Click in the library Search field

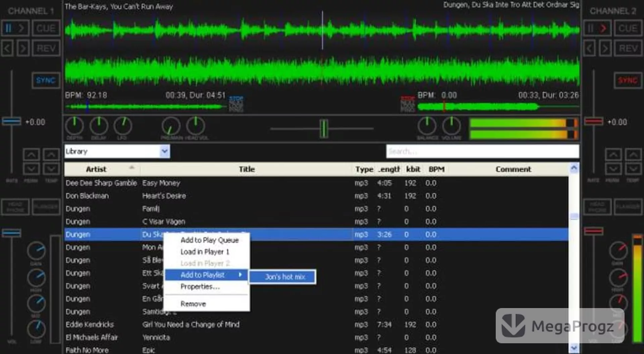[482, 151]
